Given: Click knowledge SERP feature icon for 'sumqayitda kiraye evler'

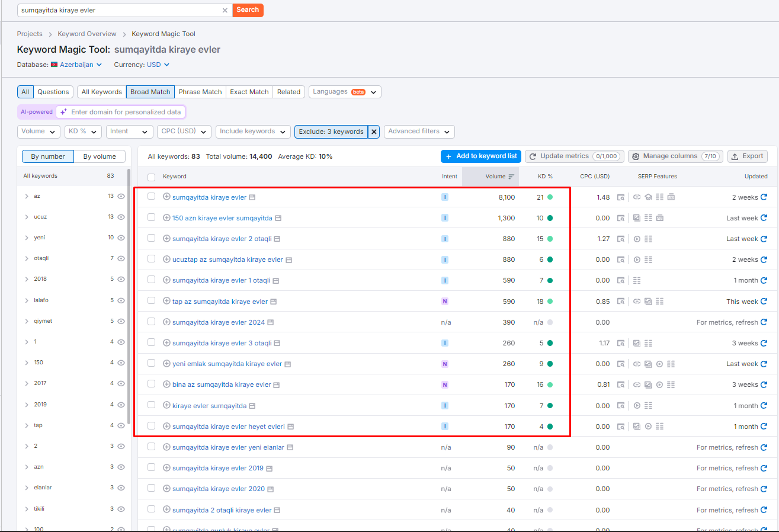Looking at the screenshot, I should pos(648,197).
